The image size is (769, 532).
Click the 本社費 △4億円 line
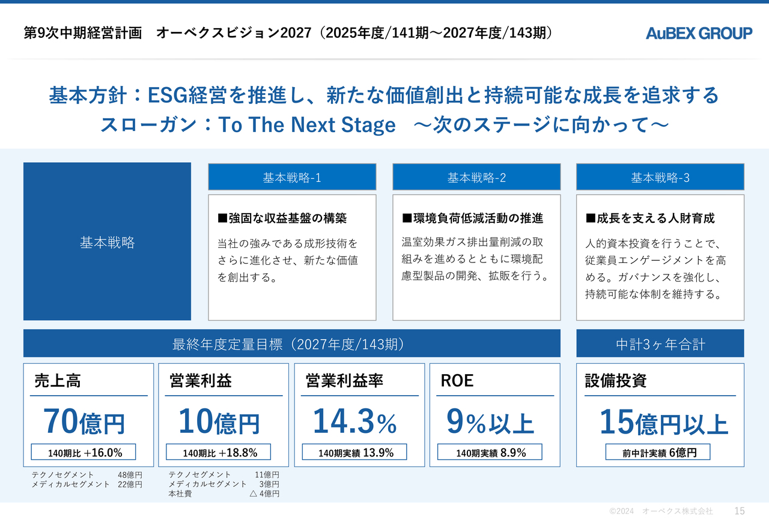click(223, 494)
